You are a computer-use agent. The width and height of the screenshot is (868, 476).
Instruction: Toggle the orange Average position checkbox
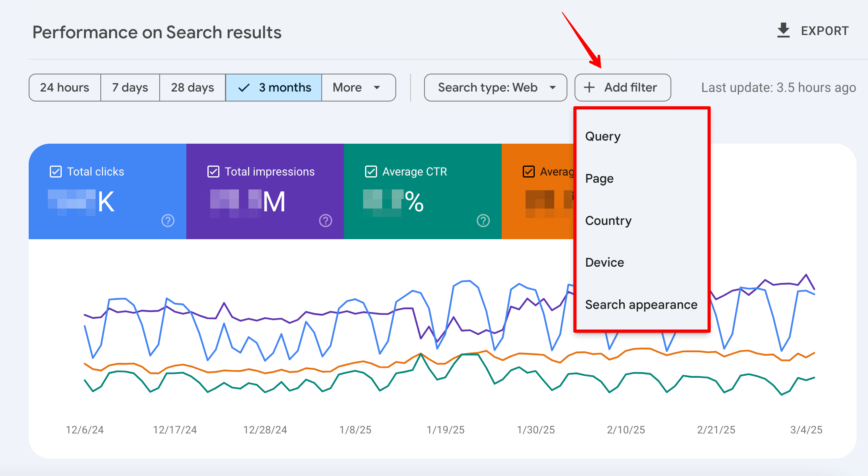point(529,172)
